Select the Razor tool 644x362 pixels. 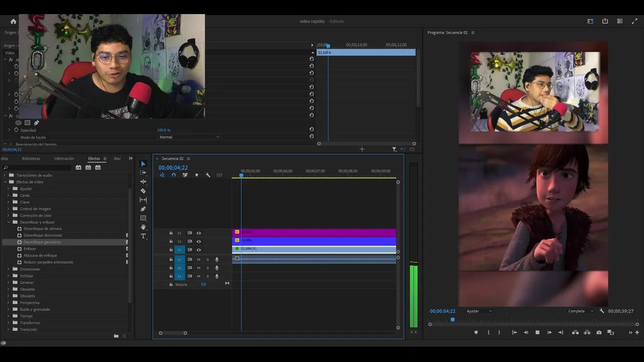coord(143,191)
